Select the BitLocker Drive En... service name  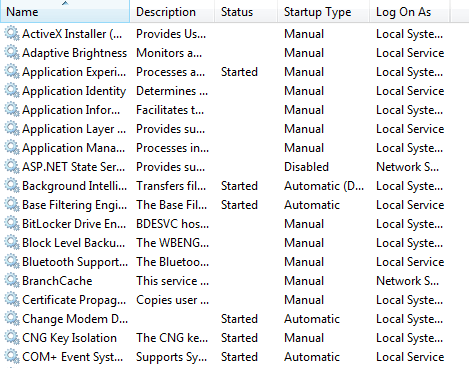(74, 224)
